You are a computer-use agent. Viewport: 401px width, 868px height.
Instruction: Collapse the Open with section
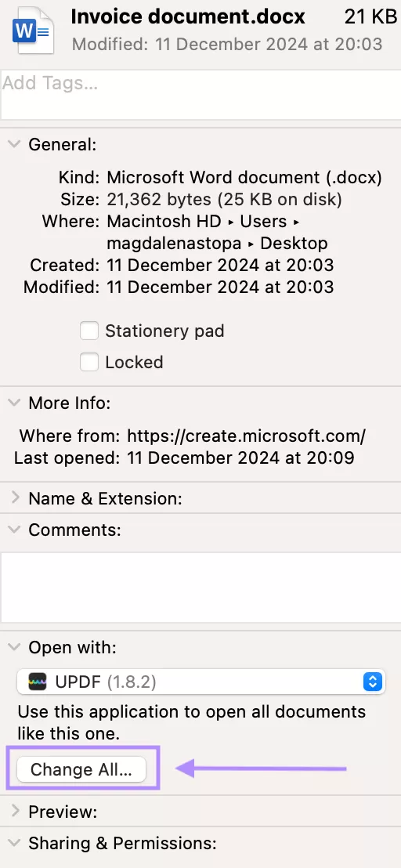[x=14, y=647]
